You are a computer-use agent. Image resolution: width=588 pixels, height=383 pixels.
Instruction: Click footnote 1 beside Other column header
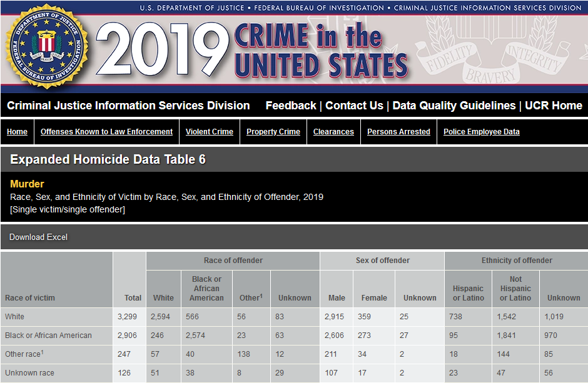[261, 296]
